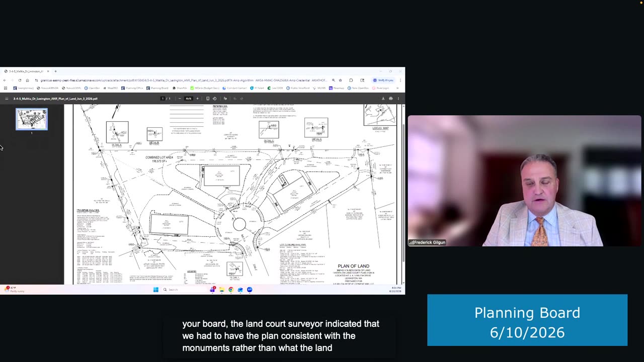Viewport: 644px width, 362px height.
Task: Print the PDF document
Action: 391,99
